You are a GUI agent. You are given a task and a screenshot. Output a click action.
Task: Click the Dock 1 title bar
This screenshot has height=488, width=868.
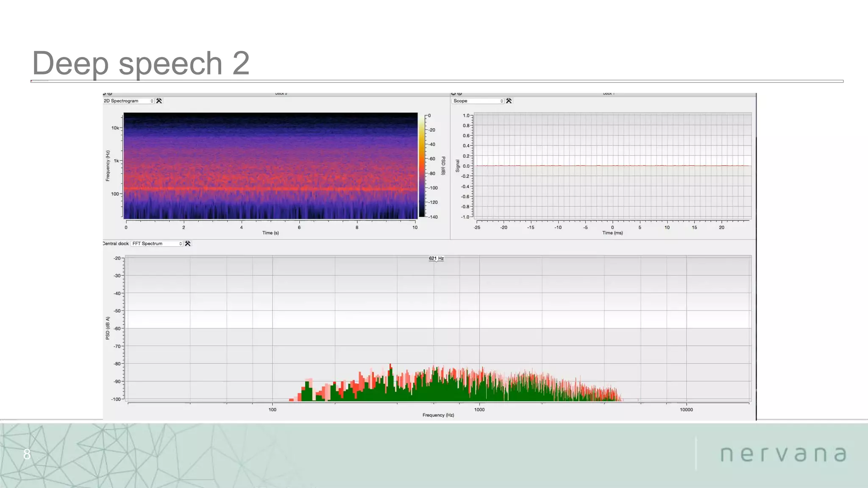609,94
